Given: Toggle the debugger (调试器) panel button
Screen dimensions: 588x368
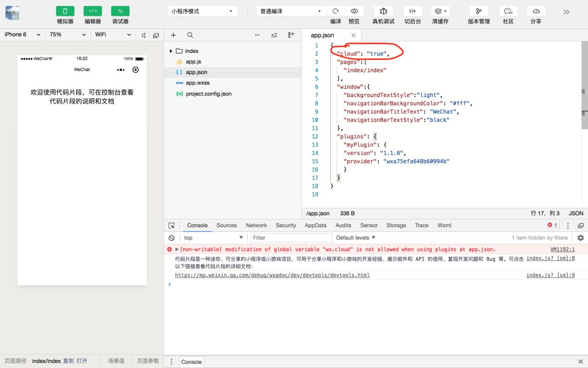Looking at the screenshot, I should (120, 11).
